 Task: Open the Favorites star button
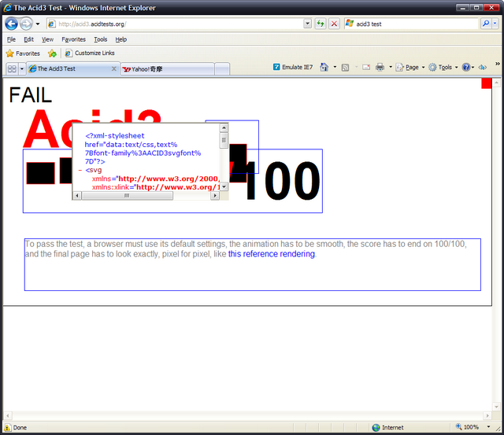[23, 53]
